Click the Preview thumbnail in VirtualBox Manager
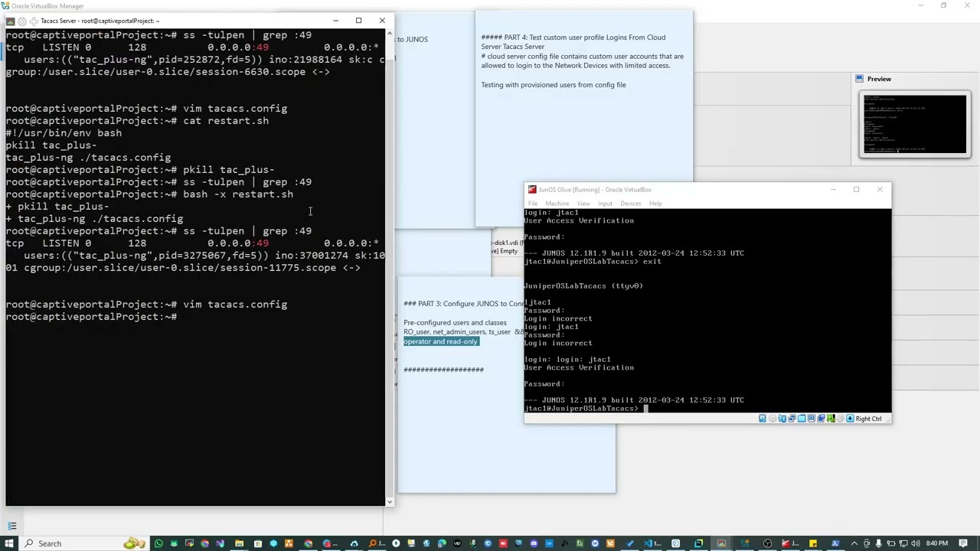This screenshot has width=980, height=551. [914, 124]
